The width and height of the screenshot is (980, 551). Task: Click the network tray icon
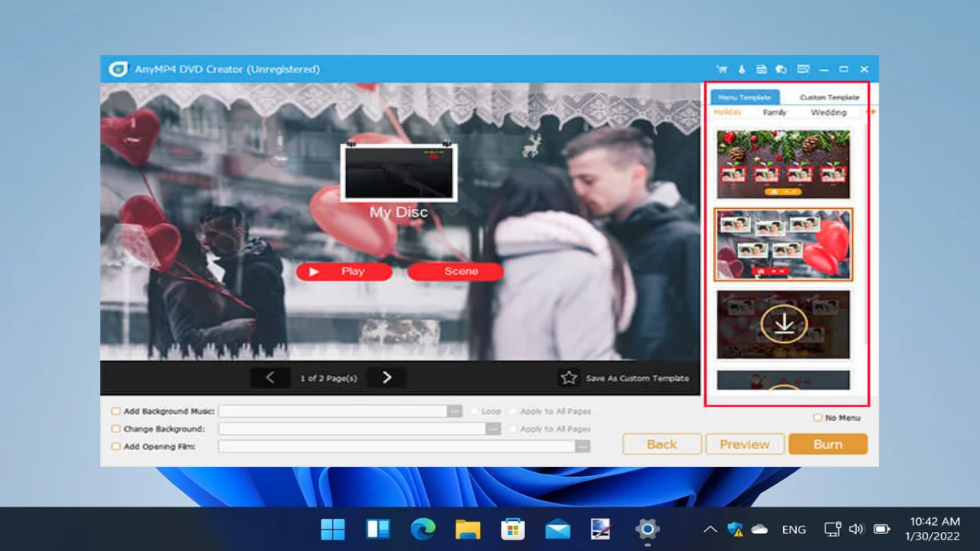click(x=832, y=529)
